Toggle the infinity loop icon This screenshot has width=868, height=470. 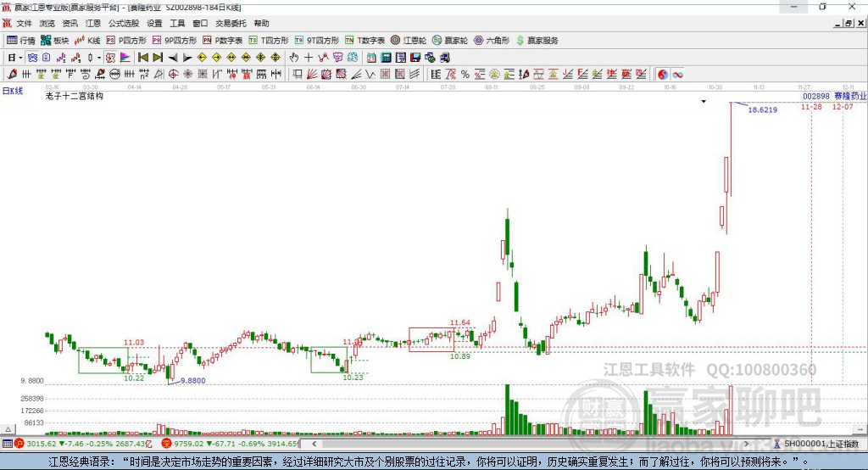click(677, 75)
